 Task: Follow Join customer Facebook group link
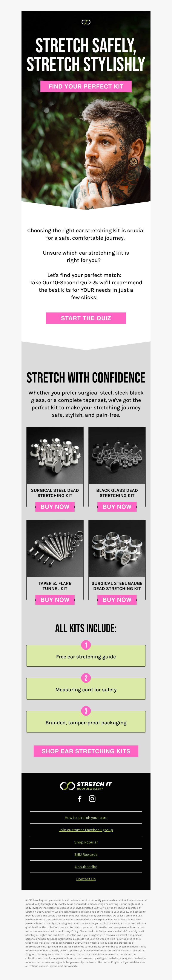point(86,830)
